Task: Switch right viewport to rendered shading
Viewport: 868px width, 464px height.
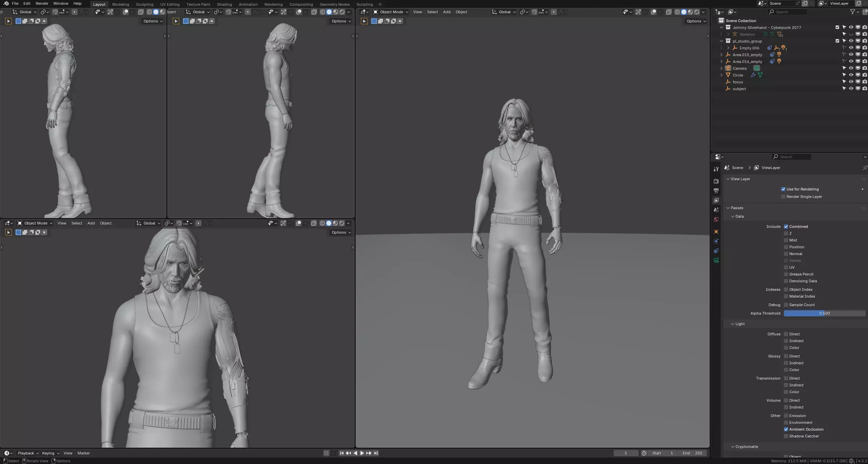Action: 697,12
